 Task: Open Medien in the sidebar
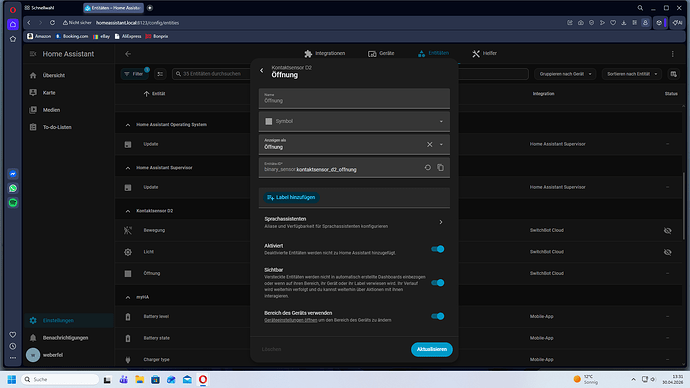point(68,110)
